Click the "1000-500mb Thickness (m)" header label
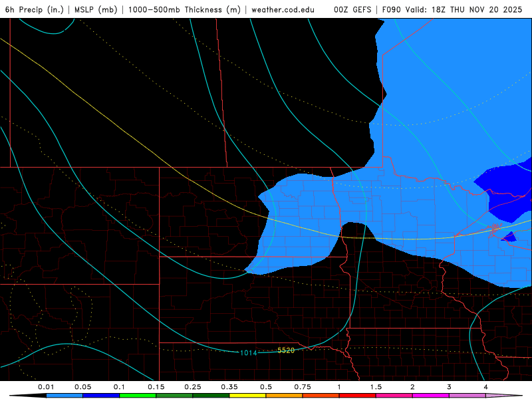Screen dimensions: 532x399 [184, 9]
